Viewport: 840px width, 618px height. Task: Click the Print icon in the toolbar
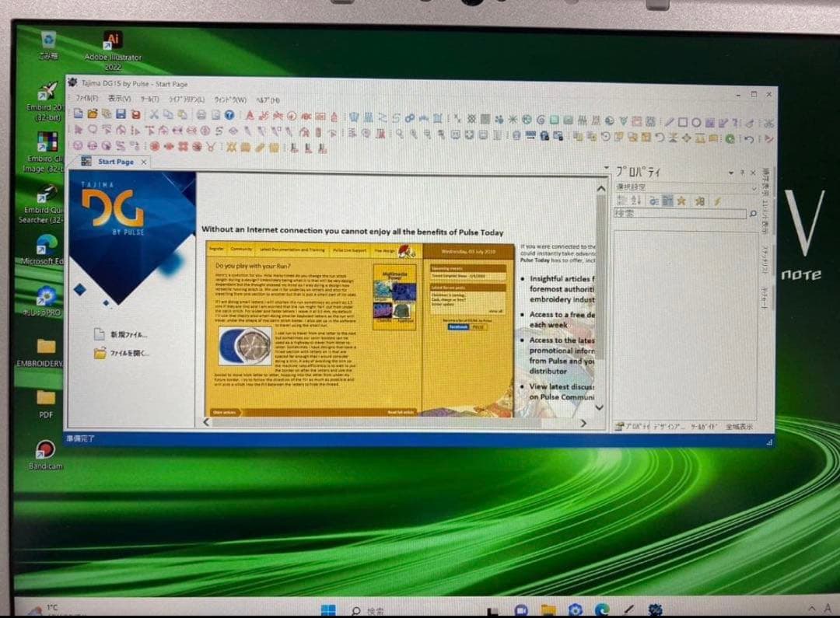[200, 114]
